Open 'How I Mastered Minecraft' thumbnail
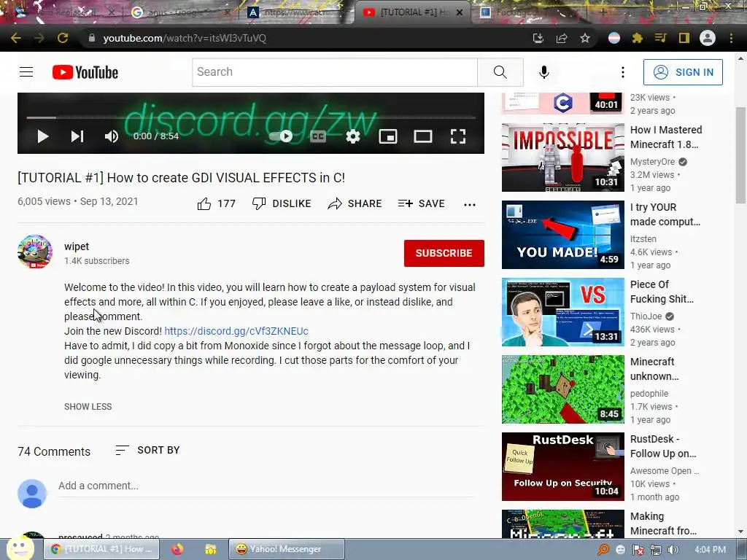The height and width of the screenshot is (560, 747). pos(562,157)
